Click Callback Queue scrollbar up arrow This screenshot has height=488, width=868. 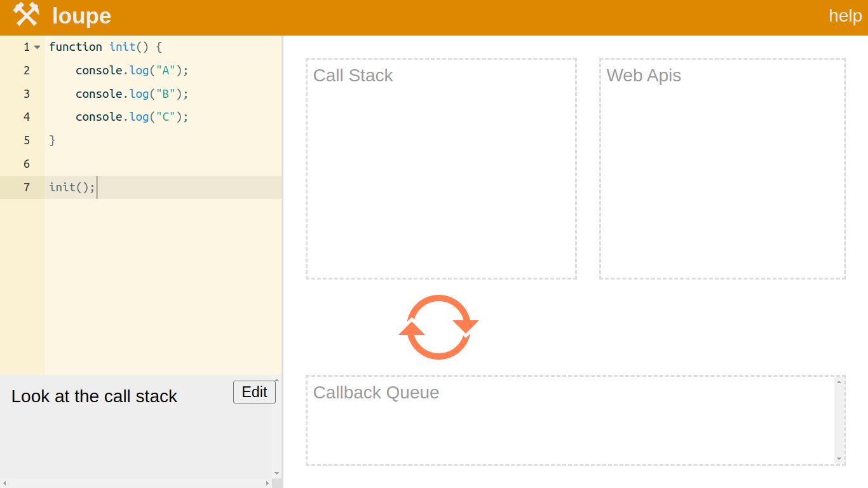coord(839,382)
